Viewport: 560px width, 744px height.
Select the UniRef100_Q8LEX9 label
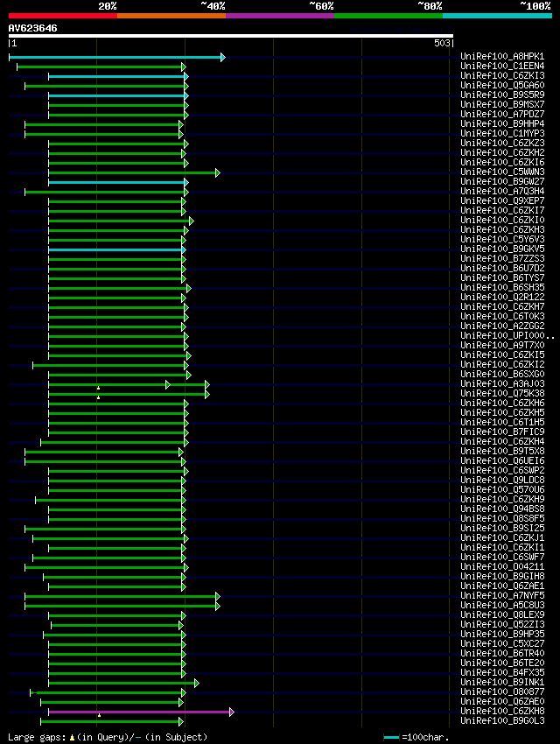pos(502,615)
